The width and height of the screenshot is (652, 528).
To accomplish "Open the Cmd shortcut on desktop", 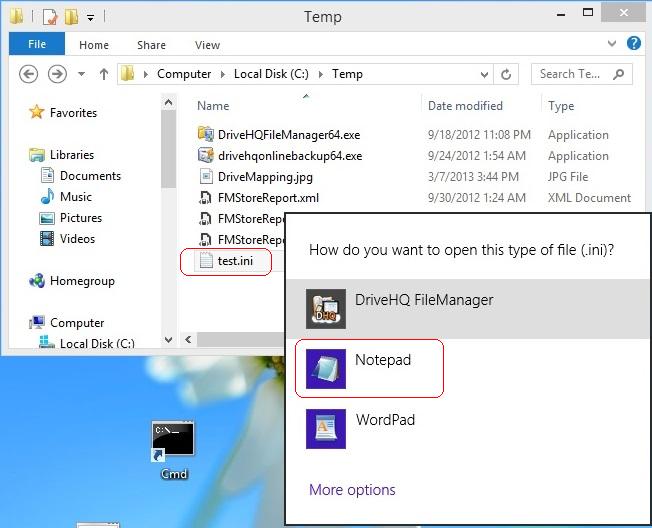I will click(173, 442).
